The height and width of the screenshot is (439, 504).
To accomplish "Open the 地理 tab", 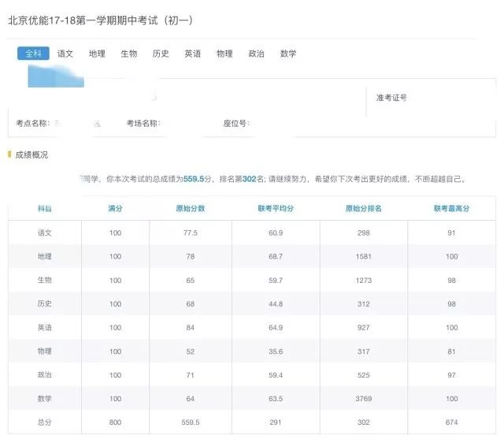I will click(x=97, y=54).
